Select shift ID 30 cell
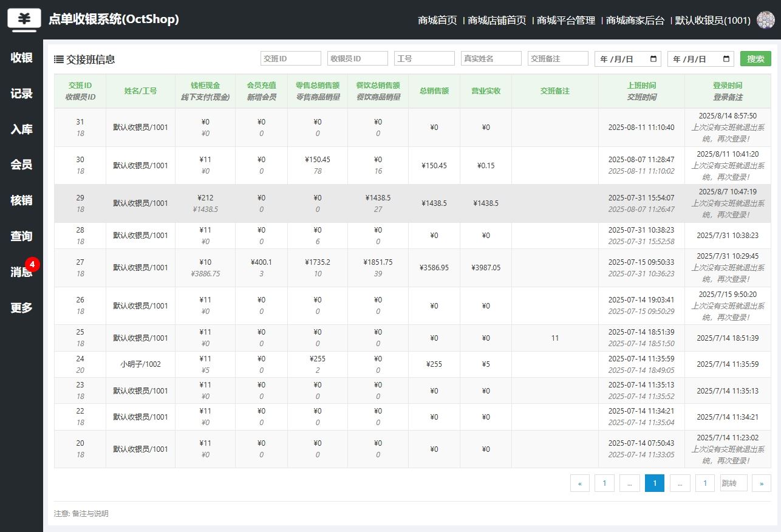The height and width of the screenshot is (532, 781). click(80, 165)
